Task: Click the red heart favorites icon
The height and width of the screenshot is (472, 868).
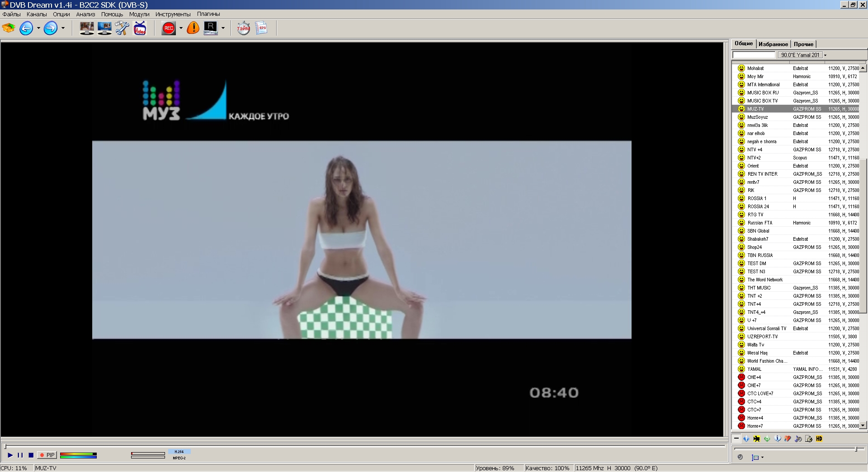Action: (x=788, y=439)
